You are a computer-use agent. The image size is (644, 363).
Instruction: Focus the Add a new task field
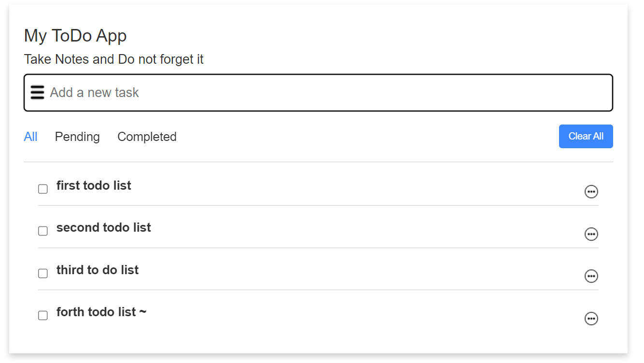pos(328,92)
